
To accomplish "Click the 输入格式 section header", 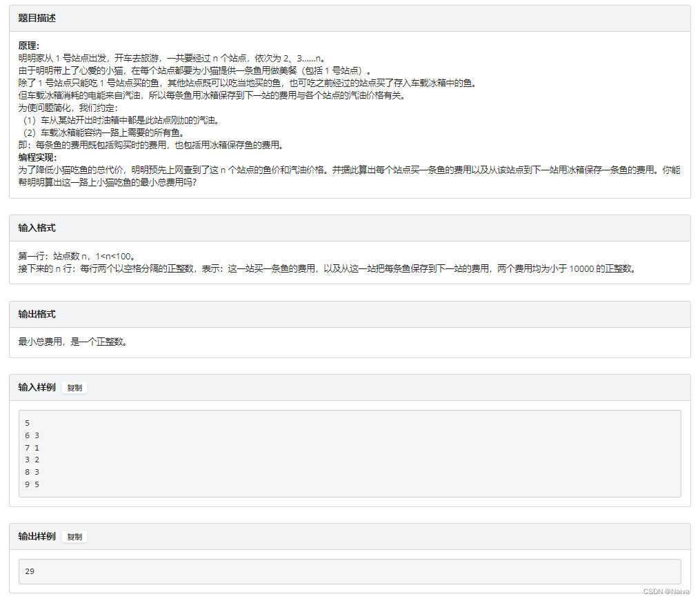I will tap(350, 228).
